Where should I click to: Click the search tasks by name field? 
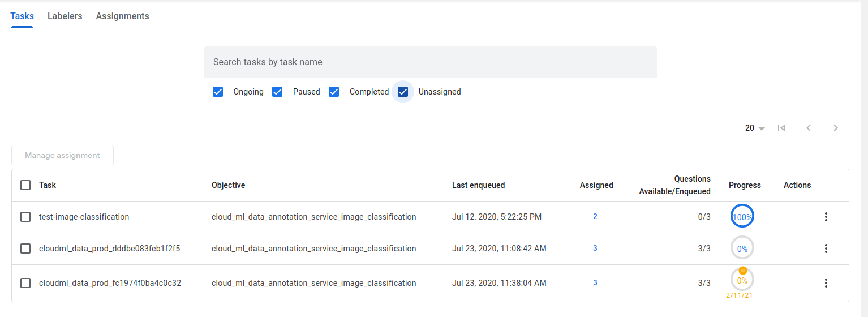coord(430,62)
